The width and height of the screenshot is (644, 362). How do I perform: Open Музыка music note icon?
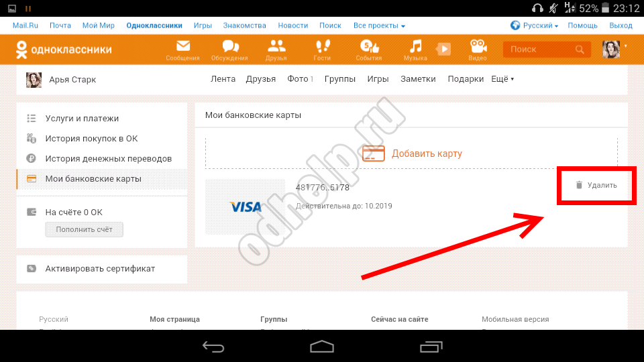[x=415, y=50]
